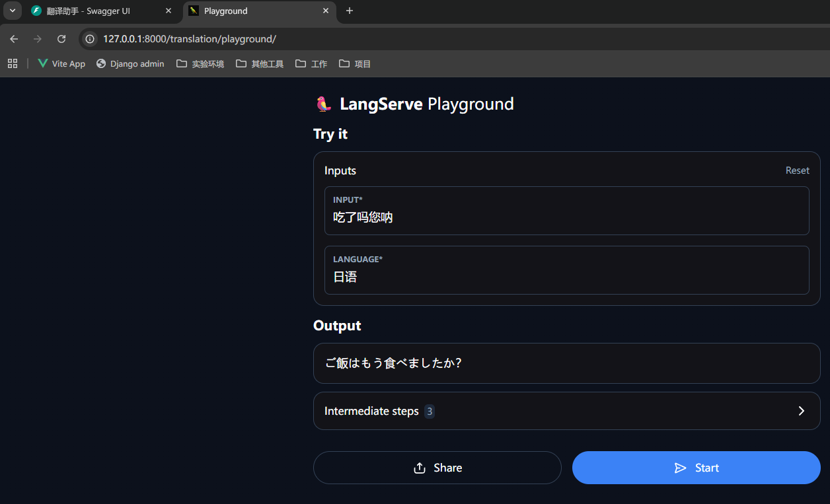Click the Output heading
Image resolution: width=830 pixels, height=504 pixels.
coord(337,326)
